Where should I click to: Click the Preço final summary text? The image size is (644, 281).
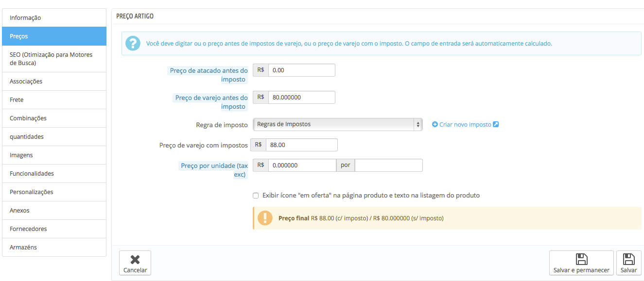361,218
